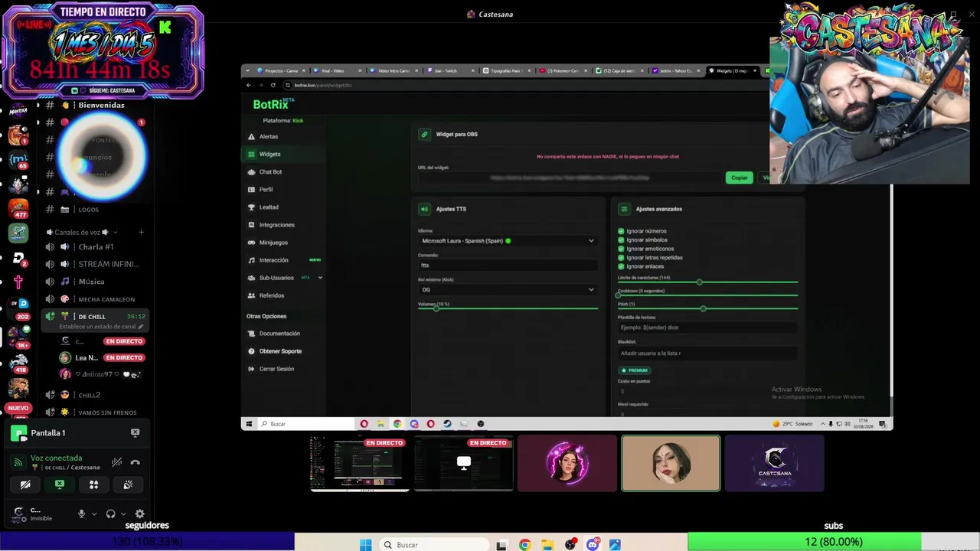Click the Comando input field
Viewport: 980px width, 551px height.
pos(507,265)
